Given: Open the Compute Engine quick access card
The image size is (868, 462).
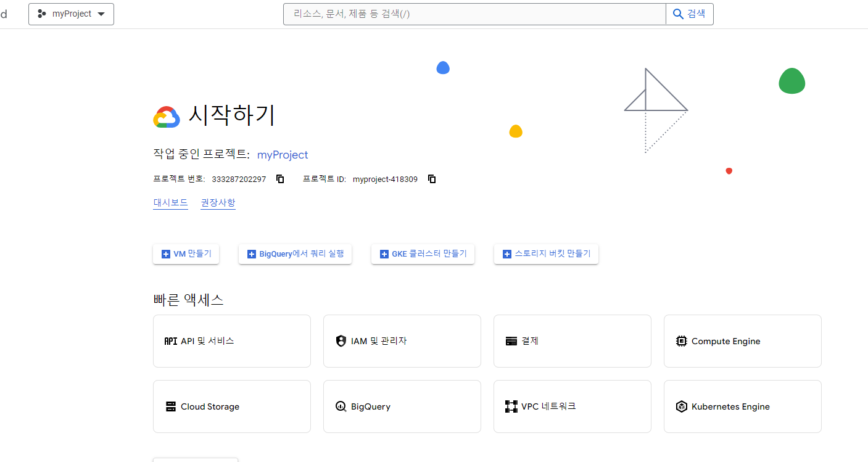Looking at the screenshot, I should pos(743,341).
